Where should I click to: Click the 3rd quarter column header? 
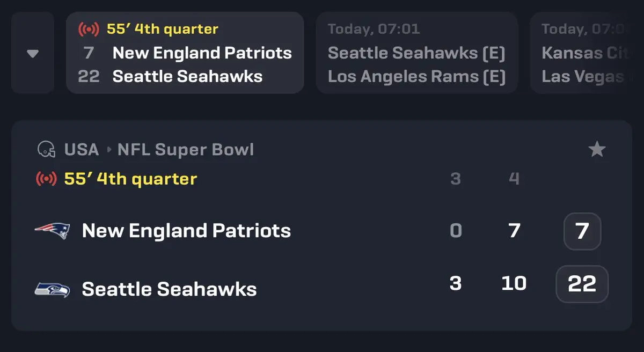(x=456, y=179)
